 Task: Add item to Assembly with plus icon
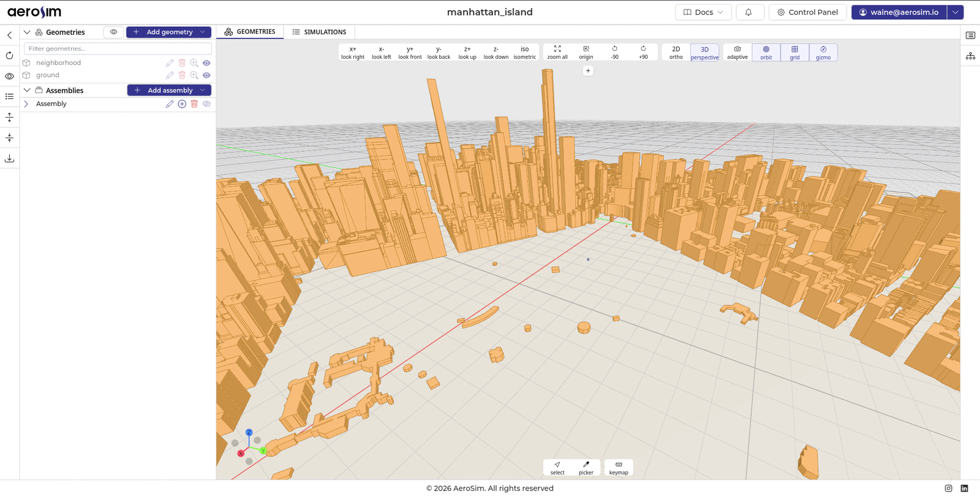point(182,104)
